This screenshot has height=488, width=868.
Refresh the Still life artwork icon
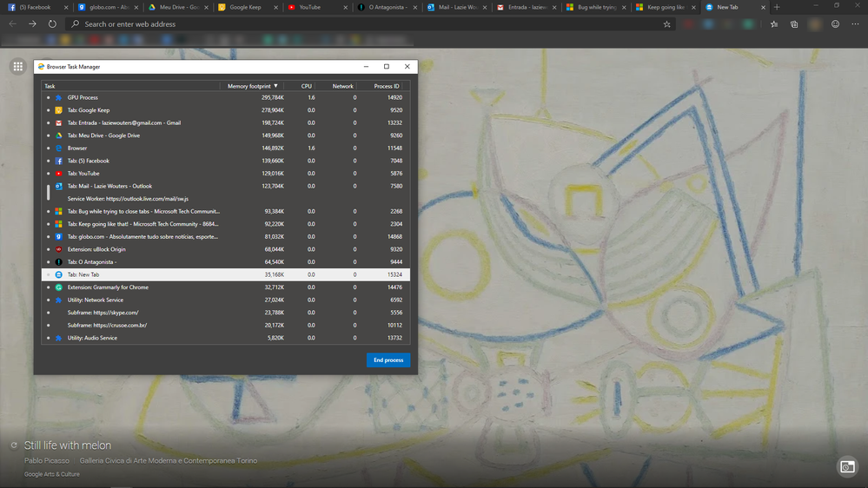[14, 445]
